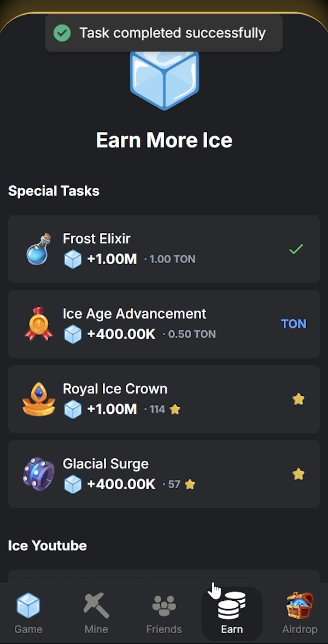Click the Earn coin stack icon

(x=232, y=606)
